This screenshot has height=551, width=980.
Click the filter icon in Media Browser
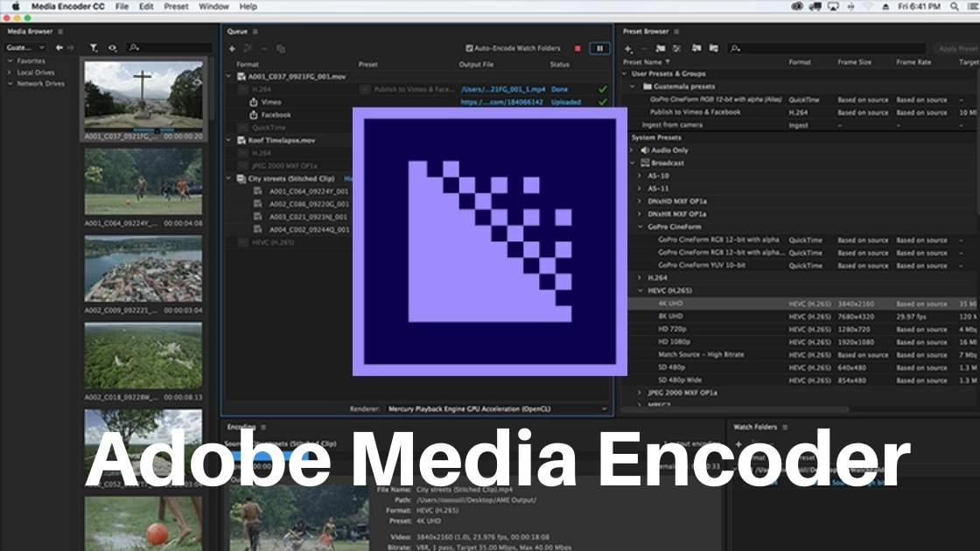pyautogui.click(x=94, y=45)
